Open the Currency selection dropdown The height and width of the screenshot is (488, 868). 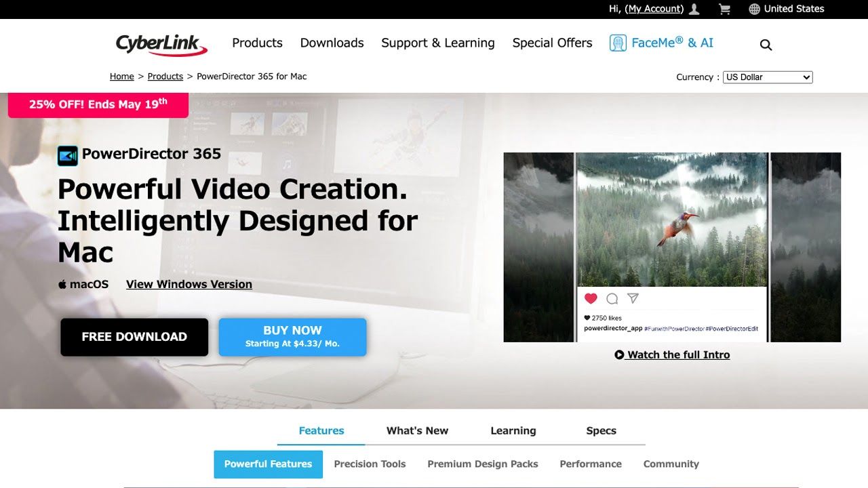(768, 77)
